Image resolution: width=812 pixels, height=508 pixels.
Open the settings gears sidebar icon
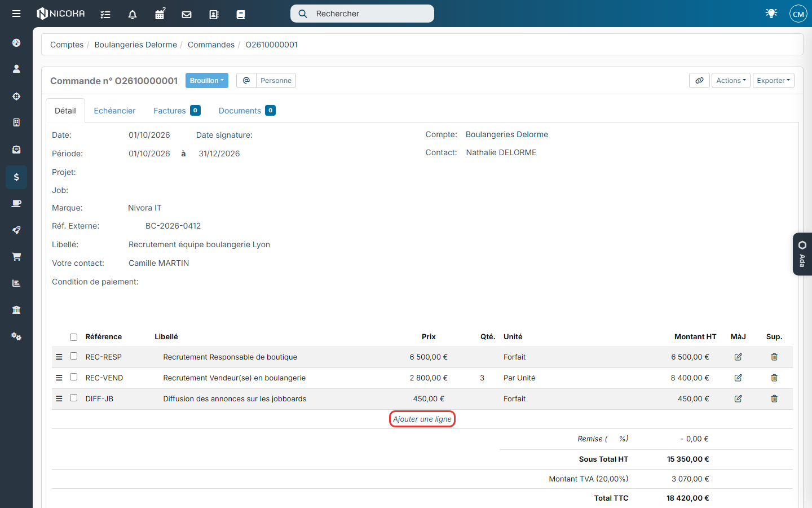click(x=16, y=336)
